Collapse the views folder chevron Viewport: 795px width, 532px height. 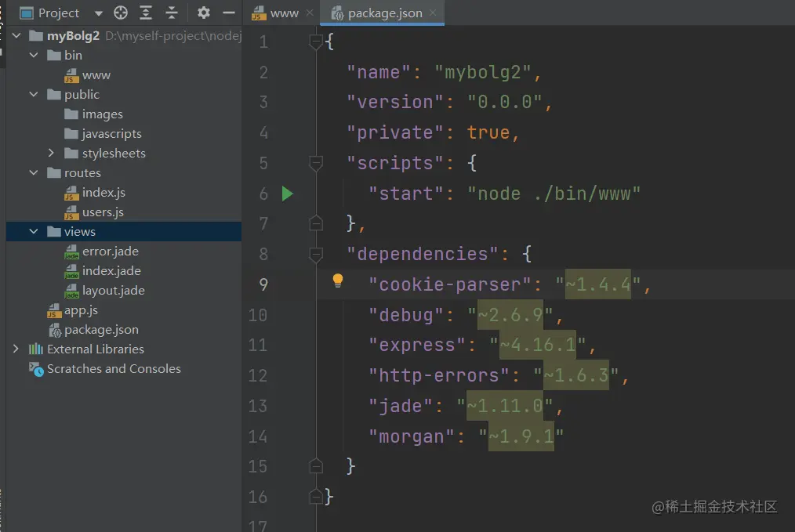coord(34,232)
